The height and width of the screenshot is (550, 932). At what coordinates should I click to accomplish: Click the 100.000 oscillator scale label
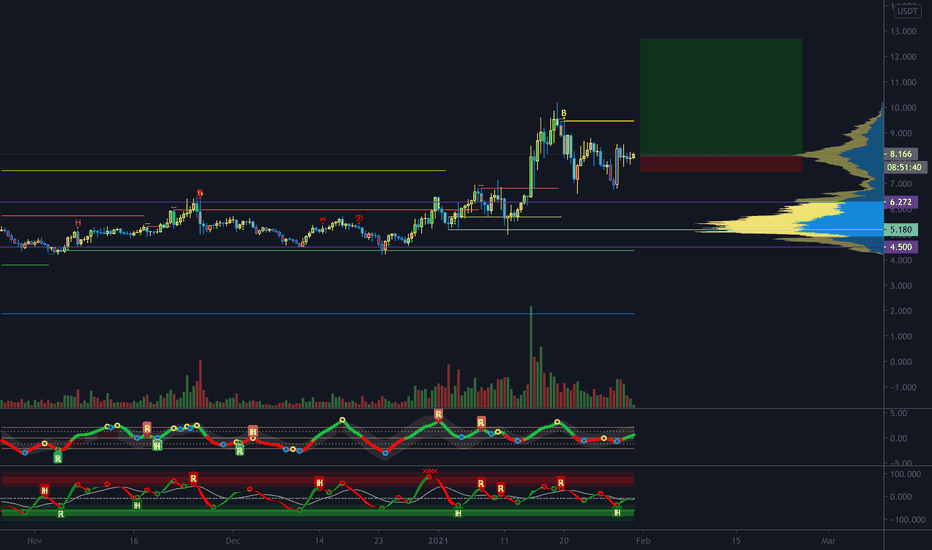click(x=905, y=474)
